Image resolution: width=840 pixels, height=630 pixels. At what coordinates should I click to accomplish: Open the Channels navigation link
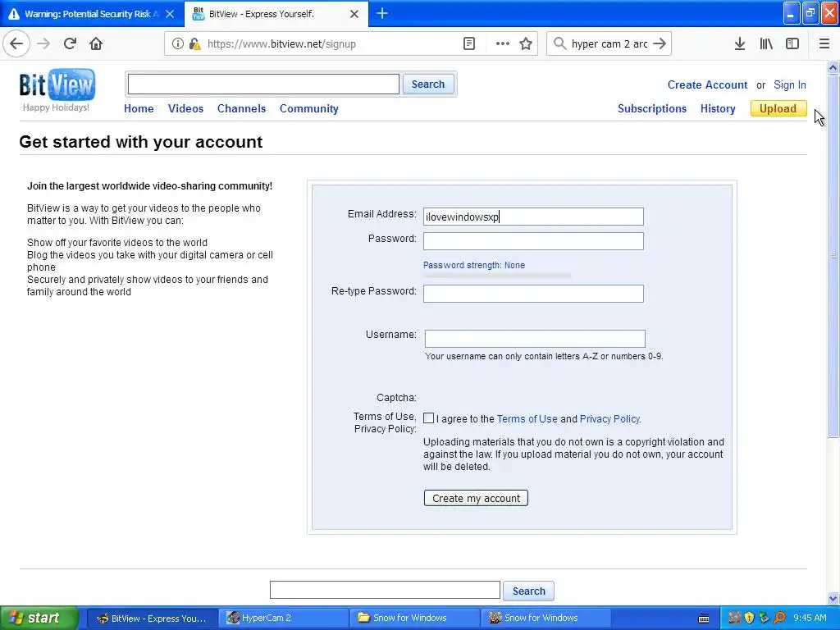(x=242, y=109)
